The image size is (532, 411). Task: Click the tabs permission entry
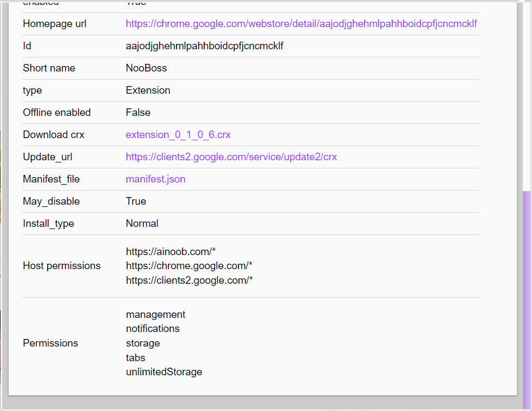(135, 358)
